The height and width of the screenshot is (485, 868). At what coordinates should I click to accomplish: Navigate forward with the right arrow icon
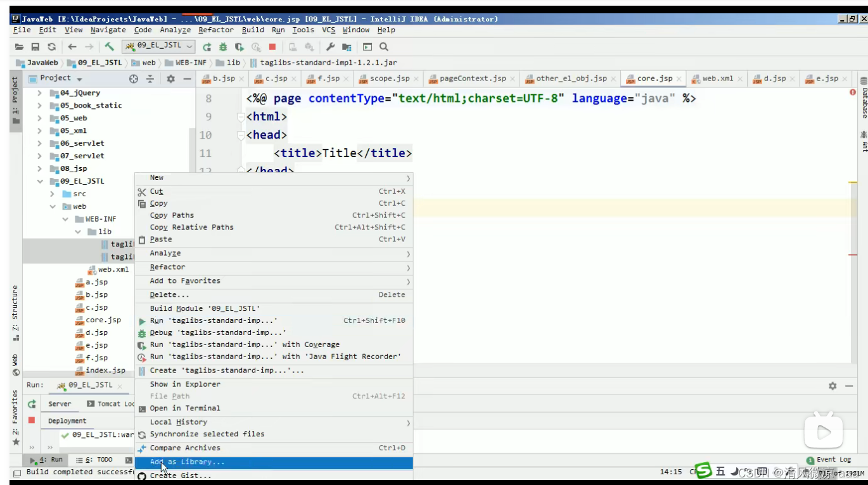89,47
